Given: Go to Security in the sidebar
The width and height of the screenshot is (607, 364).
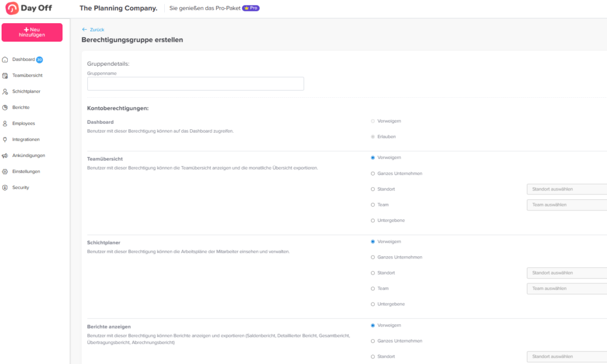Looking at the screenshot, I should (x=20, y=188).
